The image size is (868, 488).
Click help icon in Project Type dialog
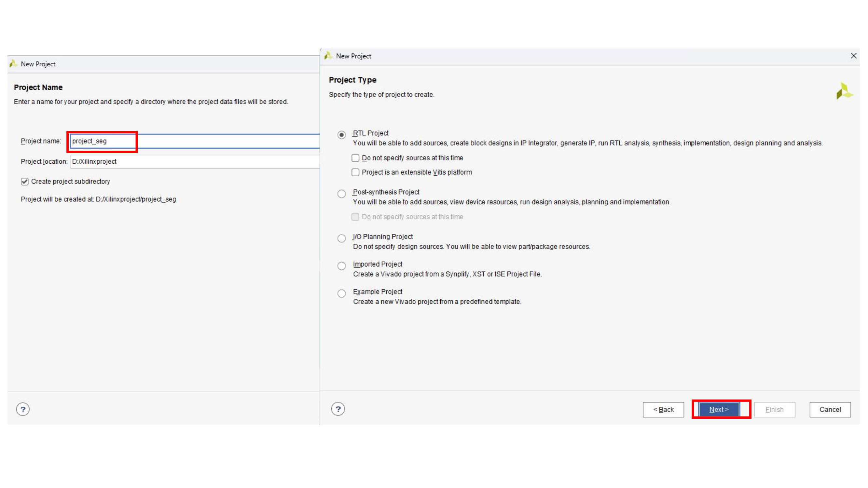click(x=338, y=409)
